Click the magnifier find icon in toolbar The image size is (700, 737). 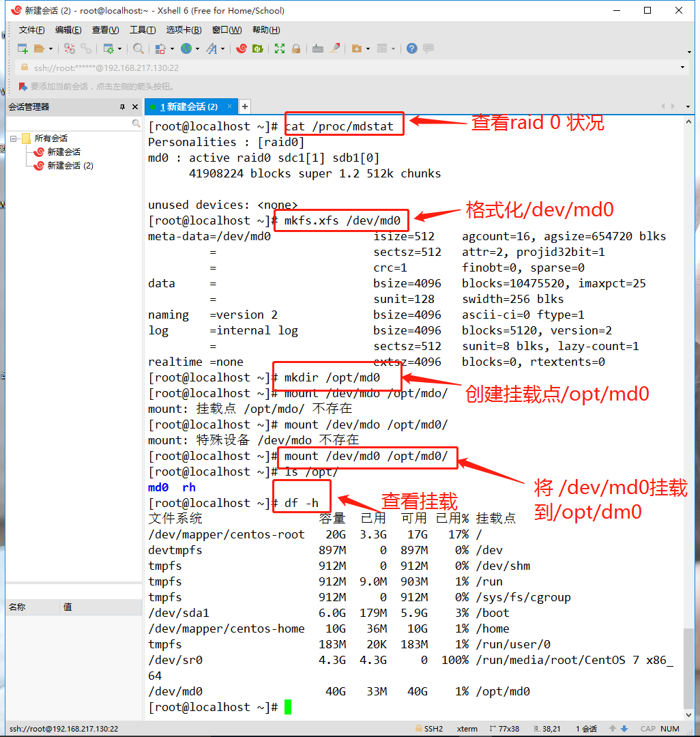tap(138, 48)
